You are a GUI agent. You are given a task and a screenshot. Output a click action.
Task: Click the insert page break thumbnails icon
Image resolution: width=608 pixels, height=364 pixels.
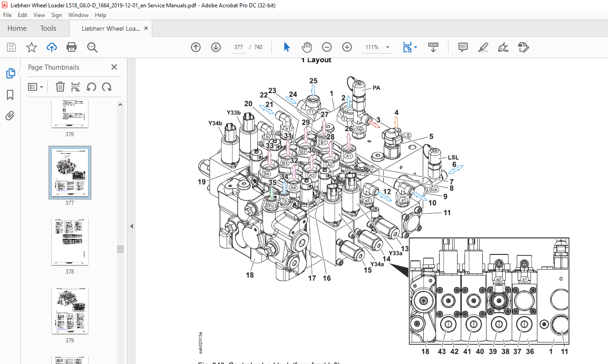[x=76, y=87]
